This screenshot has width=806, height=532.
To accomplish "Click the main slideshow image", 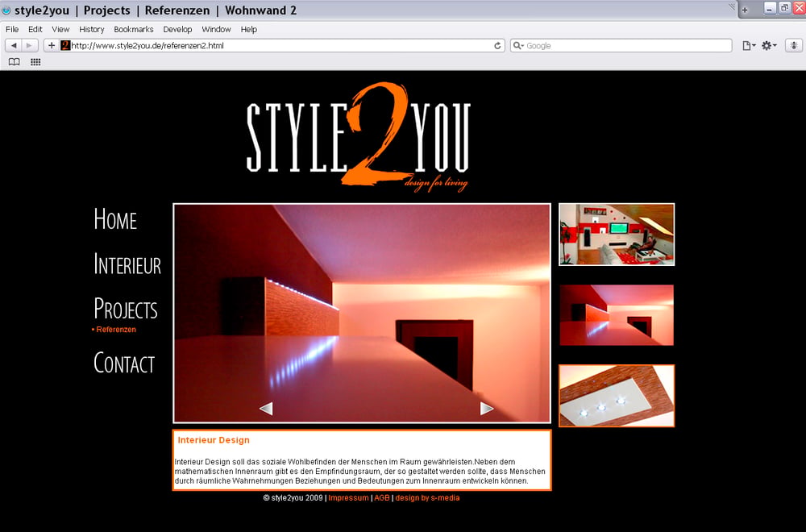I will coord(362,314).
